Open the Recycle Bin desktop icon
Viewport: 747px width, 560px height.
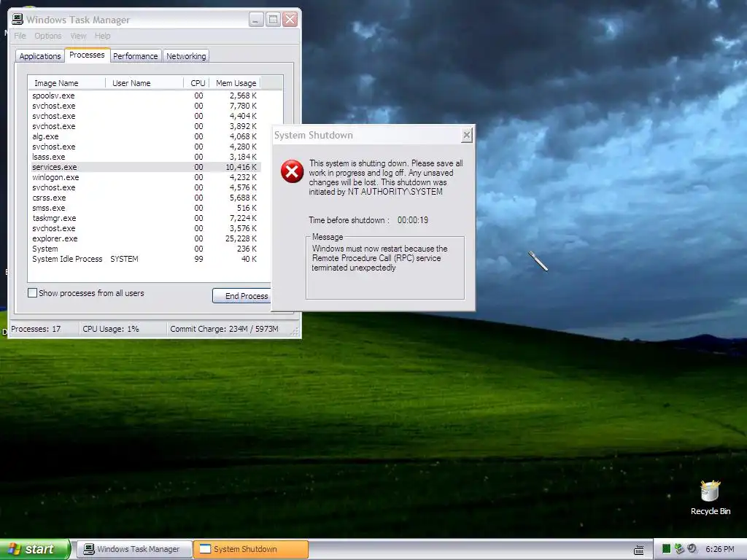coord(710,497)
